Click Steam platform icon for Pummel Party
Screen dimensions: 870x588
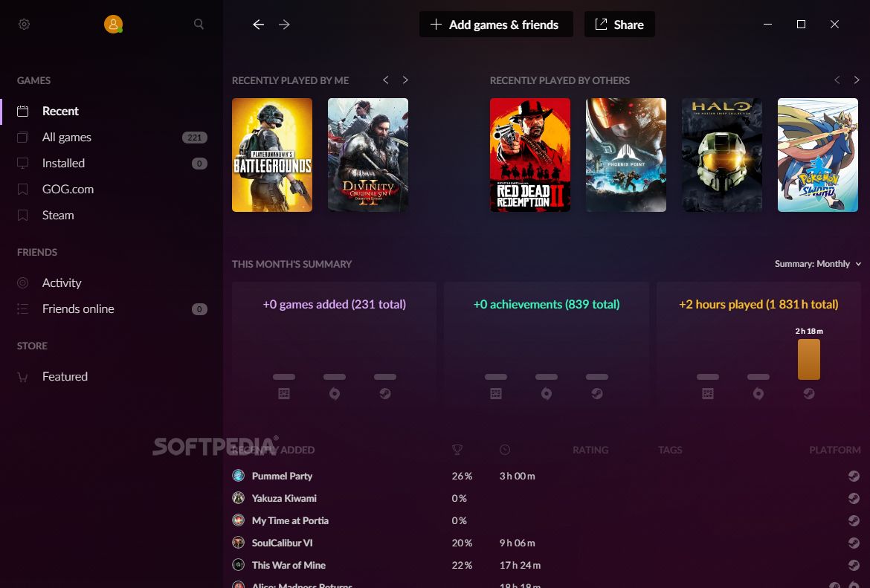(x=854, y=476)
